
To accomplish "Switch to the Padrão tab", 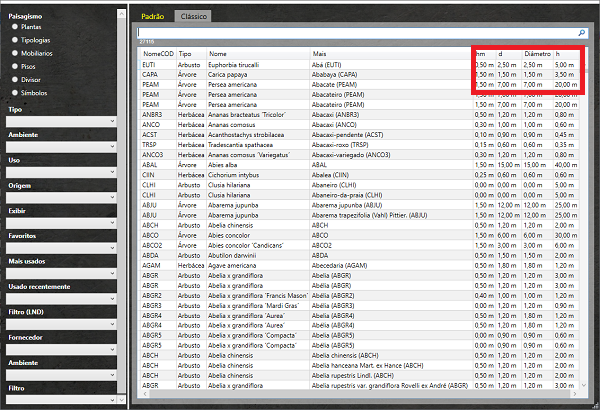I will pos(152,17).
